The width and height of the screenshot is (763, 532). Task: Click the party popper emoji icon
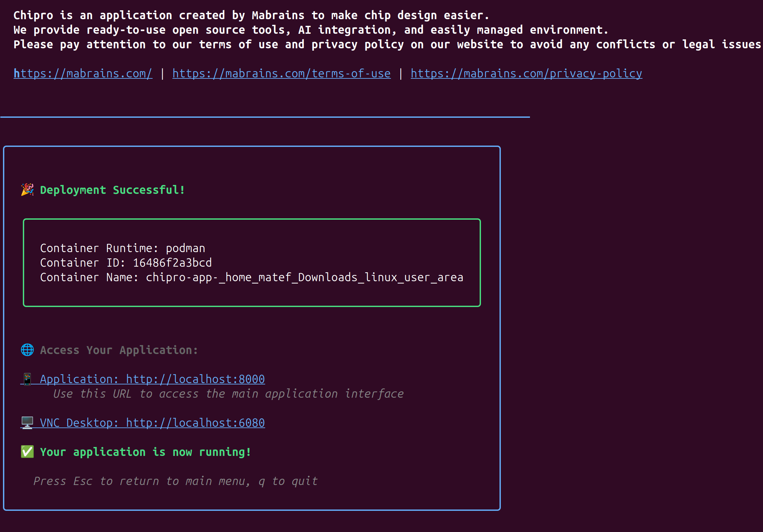[27, 190]
